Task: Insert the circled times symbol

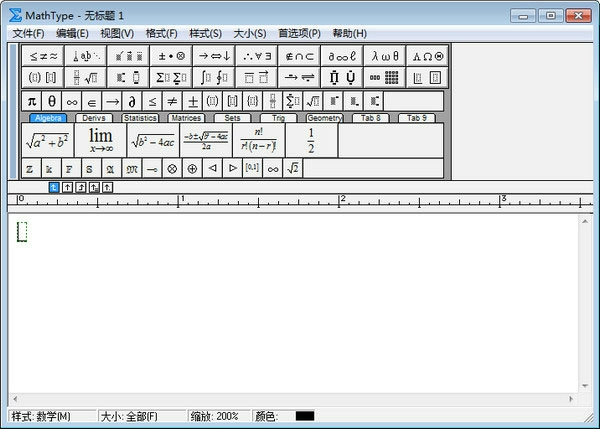Action: point(171,169)
